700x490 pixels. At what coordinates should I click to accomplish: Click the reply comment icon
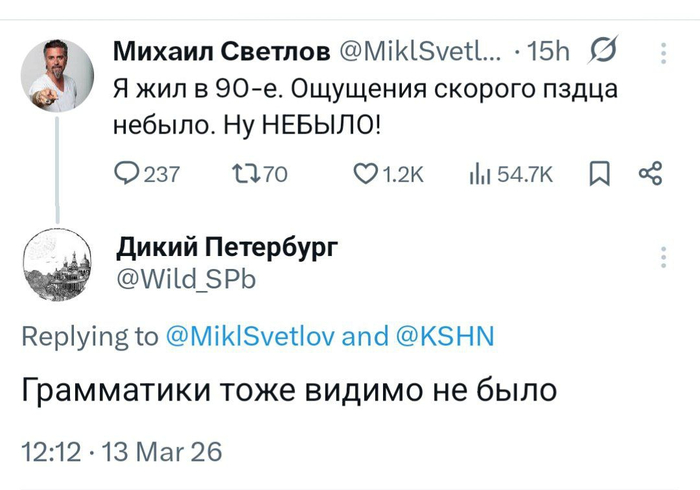tap(129, 174)
